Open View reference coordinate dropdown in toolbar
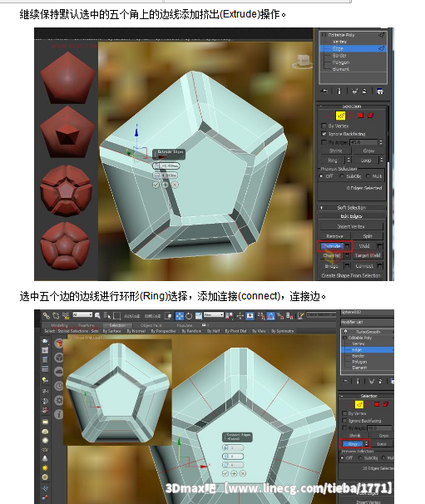Image resolution: width=425 pixels, height=504 pixels. [x=214, y=314]
